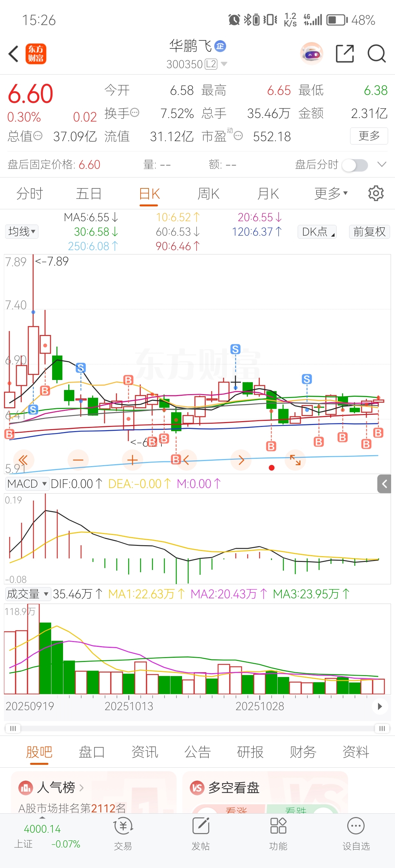This screenshot has width=395, height=868.
Task: Expand chart to fullscreen icon
Action: (295, 460)
